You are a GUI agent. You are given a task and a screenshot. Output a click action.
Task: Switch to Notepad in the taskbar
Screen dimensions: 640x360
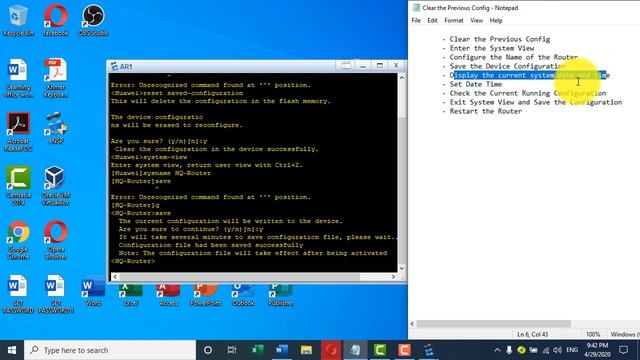[355, 350]
